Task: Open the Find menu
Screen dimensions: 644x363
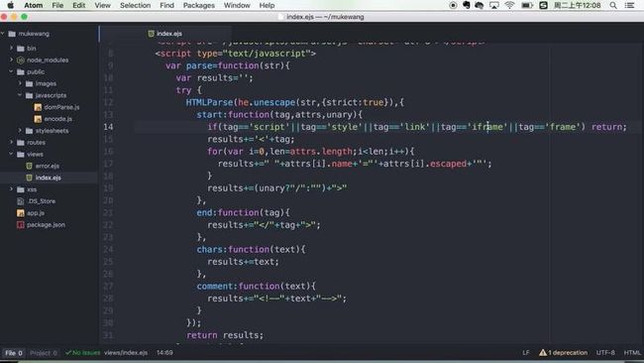Action: tap(166, 5)
